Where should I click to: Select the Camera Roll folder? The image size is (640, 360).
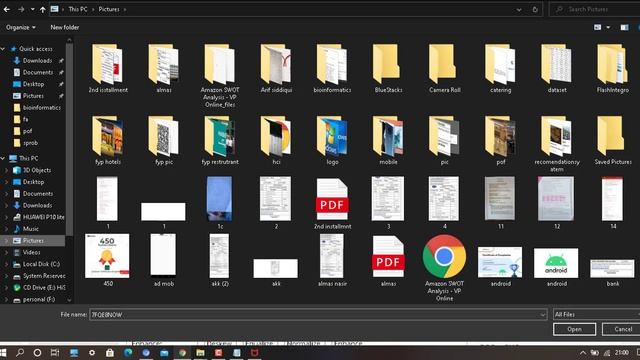tap(444, 69)
